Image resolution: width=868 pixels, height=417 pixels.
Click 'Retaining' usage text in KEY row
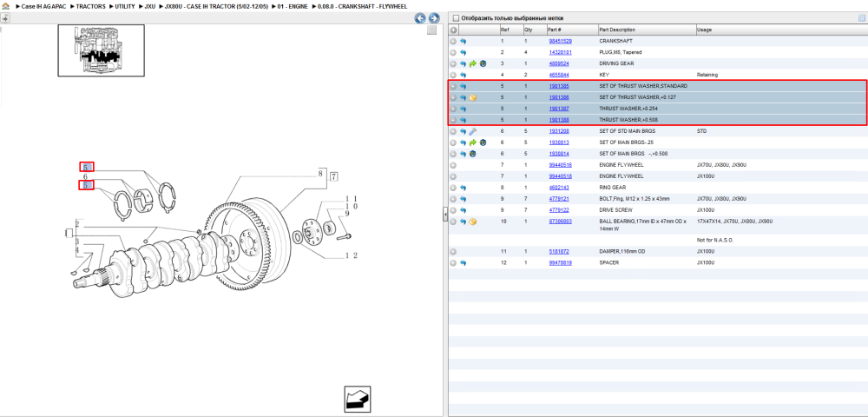[x=707, y=75]
